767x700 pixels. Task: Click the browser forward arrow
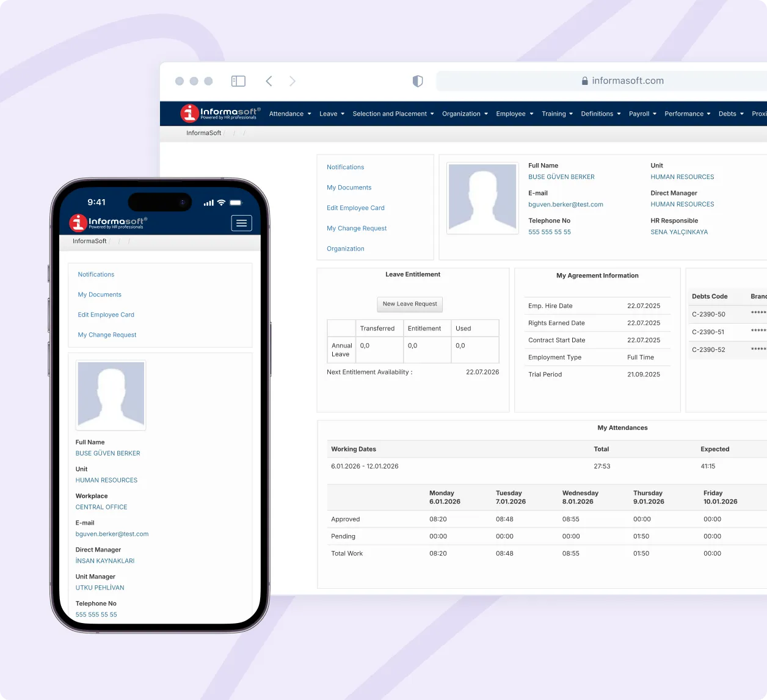293,81
